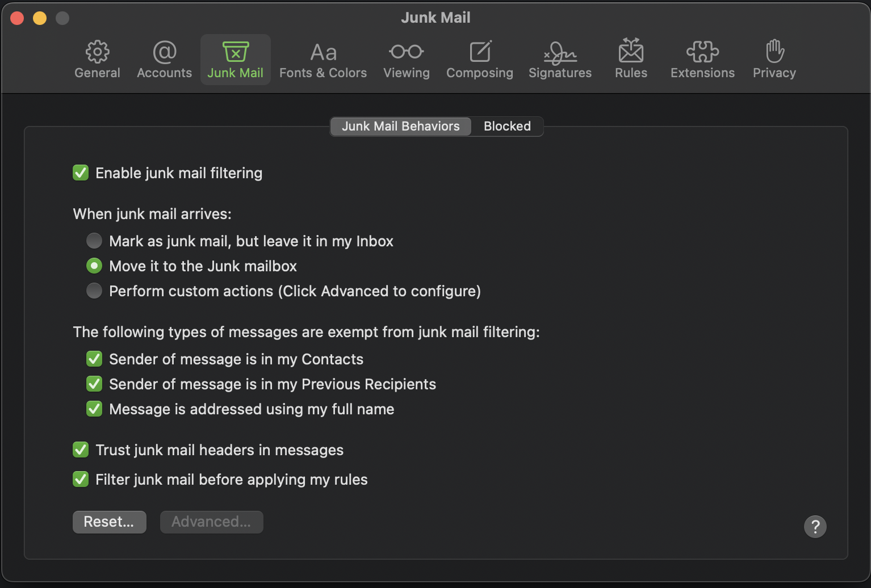Uncheck Sender is in my Previous Recipients
Screen dimensions: 871x588
pos(94,384)
